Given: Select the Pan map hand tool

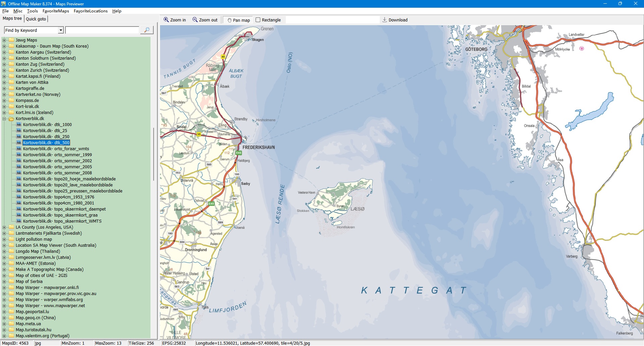Looking at the screenshot, I should coord(229,20).
